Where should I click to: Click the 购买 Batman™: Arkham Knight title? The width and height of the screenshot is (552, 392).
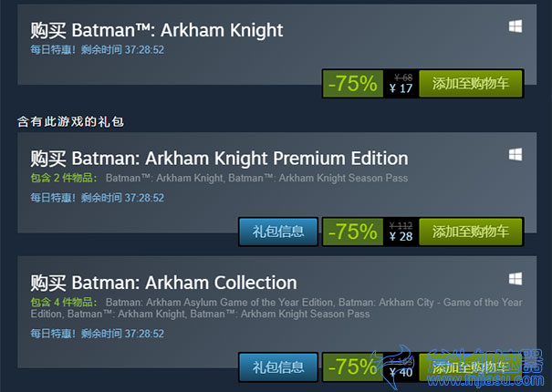156,30
